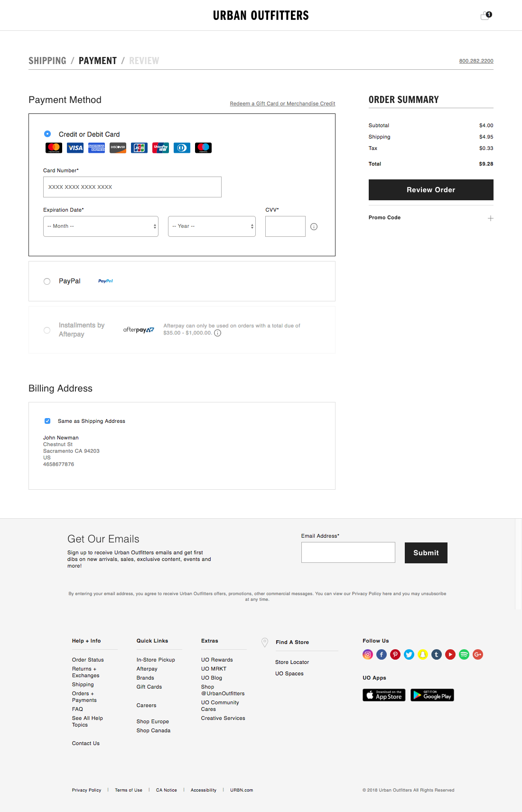Focus the Email Address field
This screenshot has width=522, height=812.
click(x=348, y=552)
